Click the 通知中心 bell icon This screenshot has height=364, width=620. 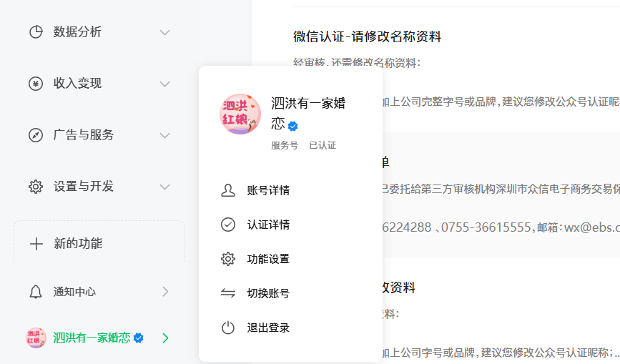36,292
